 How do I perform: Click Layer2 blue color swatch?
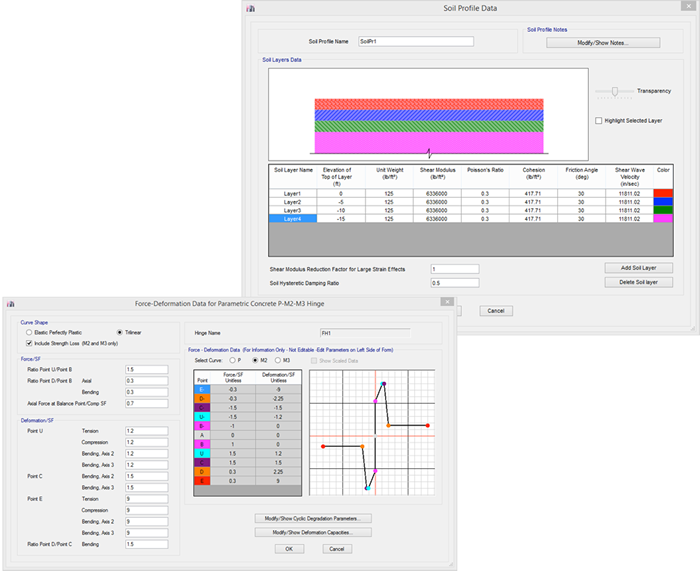pos(663,202)
